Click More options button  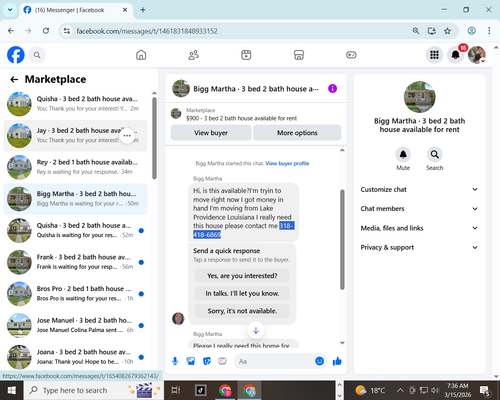[297, 133]
